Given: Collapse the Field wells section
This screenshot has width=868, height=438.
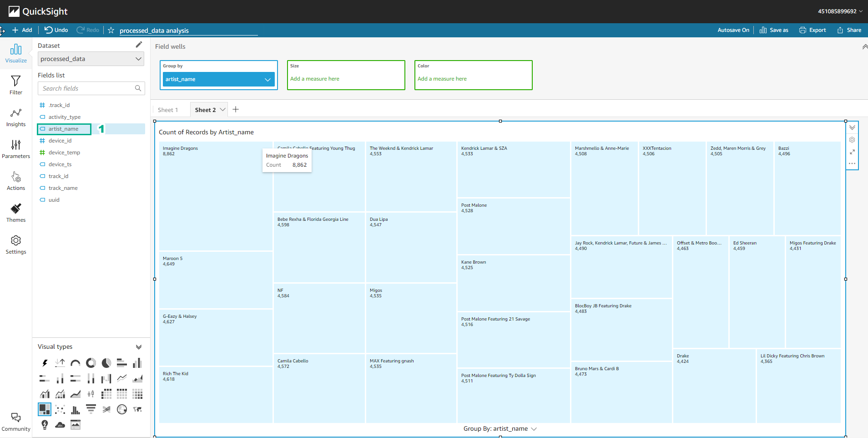Looking at the screenshot, I should 864,46.
